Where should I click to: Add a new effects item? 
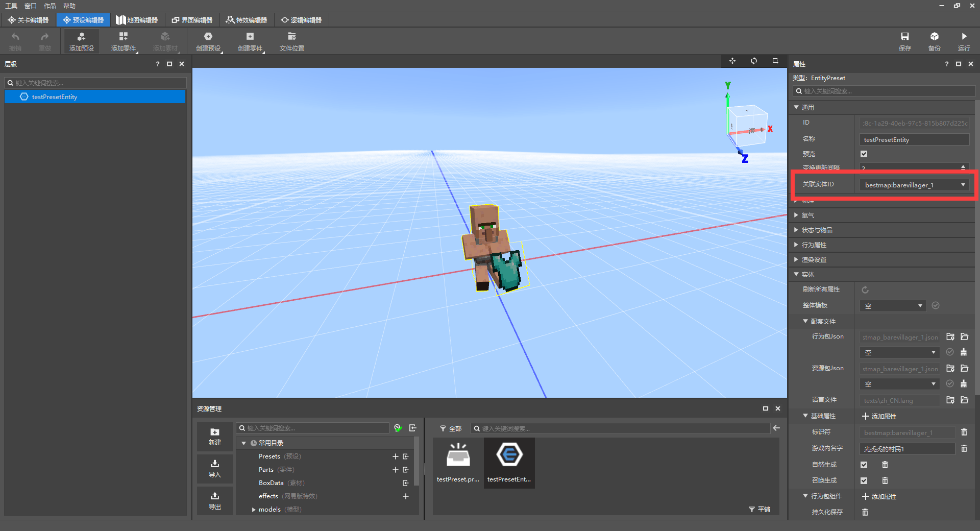406,496
